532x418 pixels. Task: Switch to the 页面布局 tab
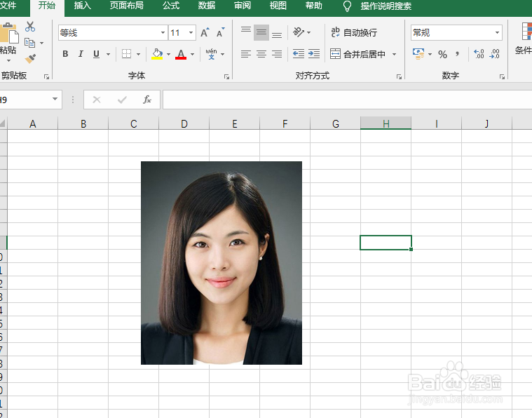pyautogui.click(x=127, y=6)
